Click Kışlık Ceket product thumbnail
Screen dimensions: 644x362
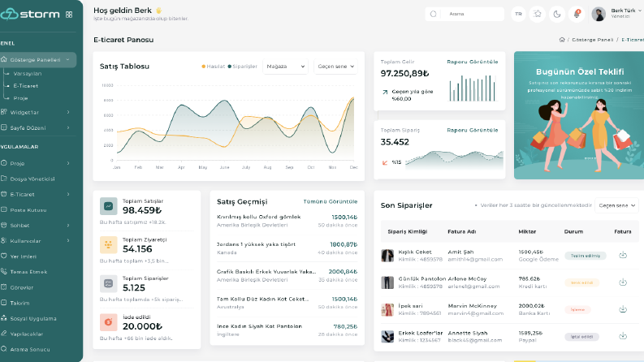[387, 256]
